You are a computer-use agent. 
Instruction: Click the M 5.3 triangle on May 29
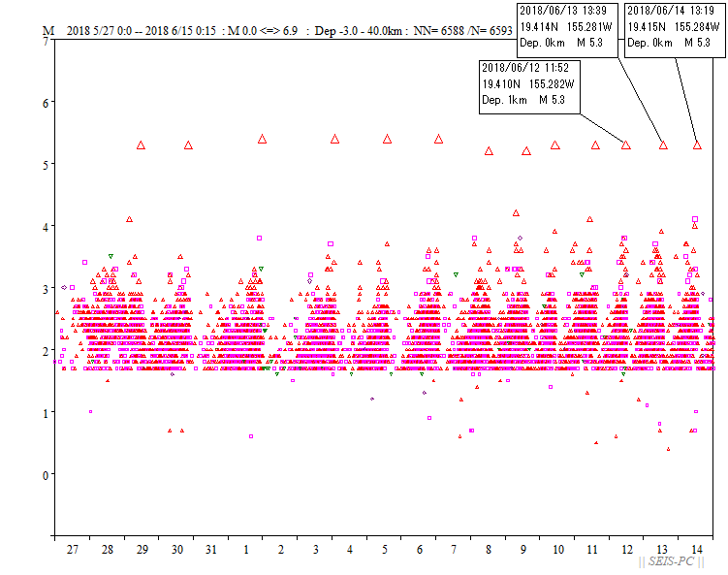tap(142, 145)
